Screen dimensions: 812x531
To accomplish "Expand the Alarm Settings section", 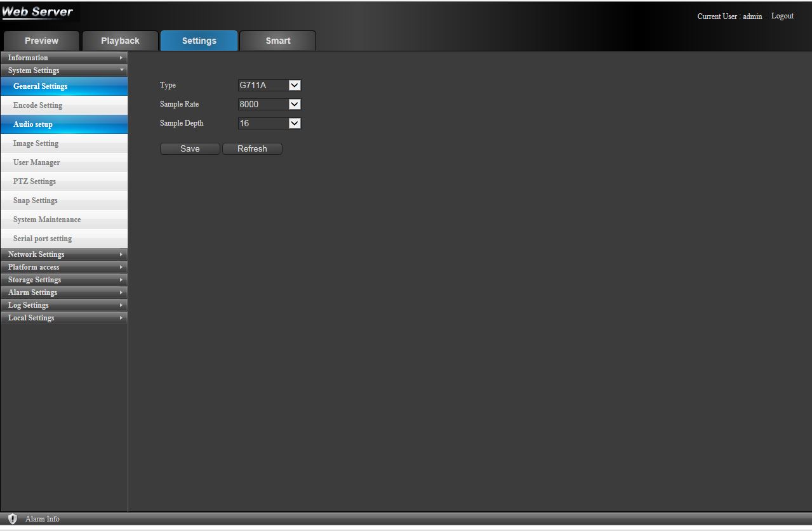I will click(63, 292).
